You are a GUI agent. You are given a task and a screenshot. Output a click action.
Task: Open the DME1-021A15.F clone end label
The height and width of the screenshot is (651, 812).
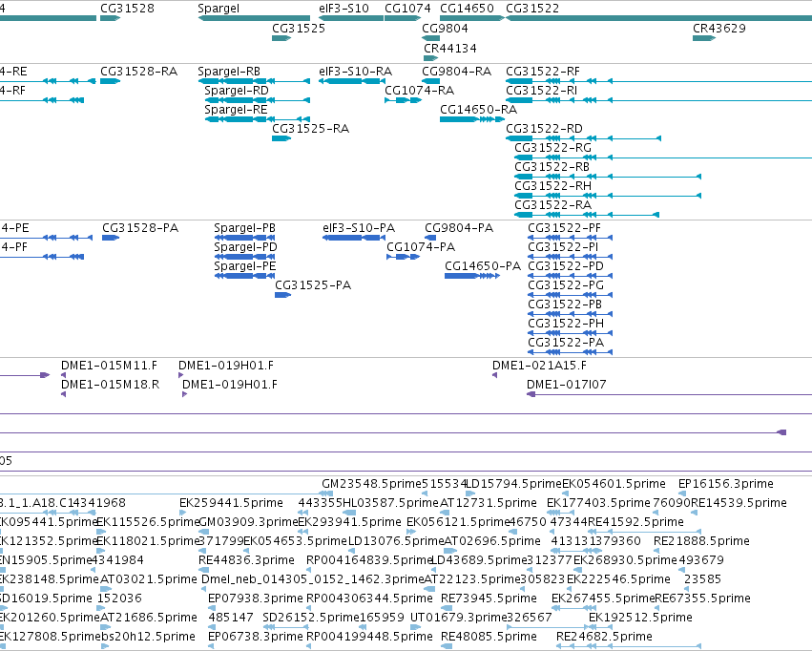[540, 366]
